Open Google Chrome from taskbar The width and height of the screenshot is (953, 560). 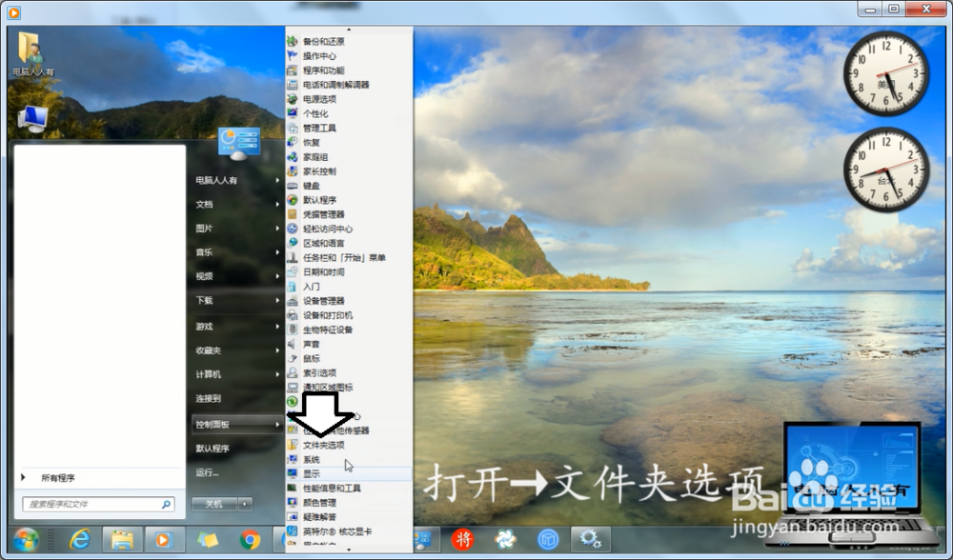pyautogui.click(x=250, y=539)
